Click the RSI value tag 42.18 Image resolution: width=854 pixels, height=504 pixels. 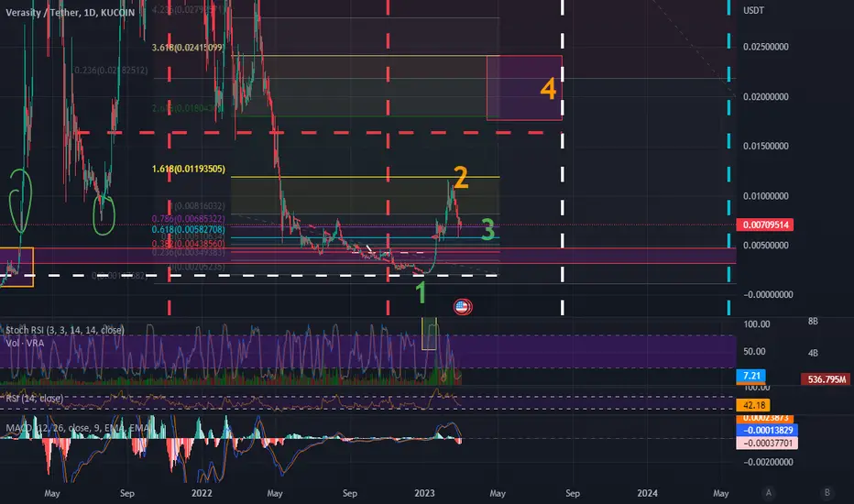(753, 405)
